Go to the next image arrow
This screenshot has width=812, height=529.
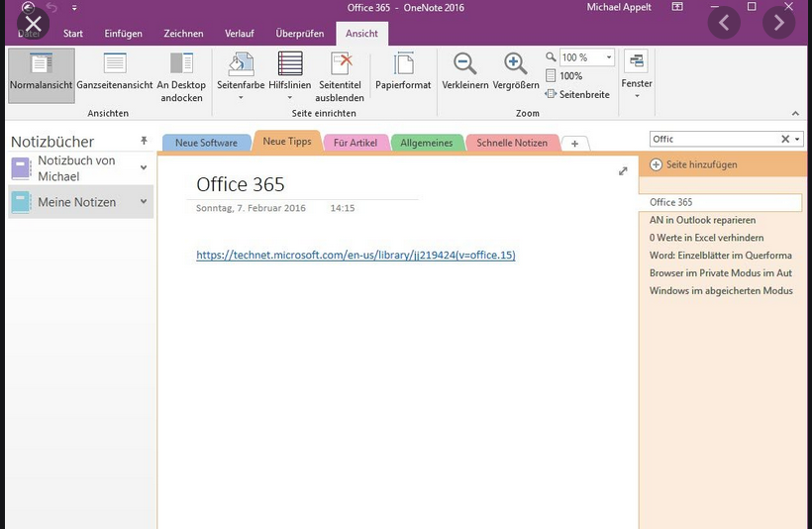[x=778, y=22]
